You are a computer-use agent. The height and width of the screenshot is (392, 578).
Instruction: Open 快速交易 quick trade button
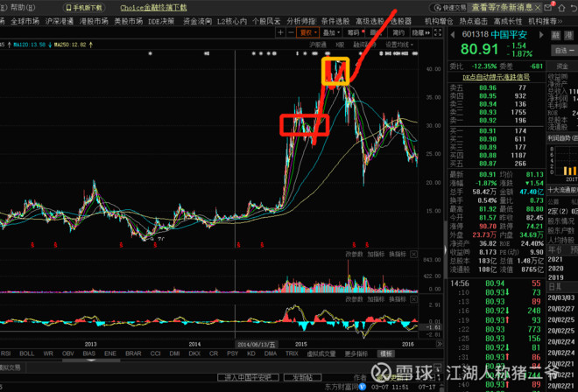(450, 7)
